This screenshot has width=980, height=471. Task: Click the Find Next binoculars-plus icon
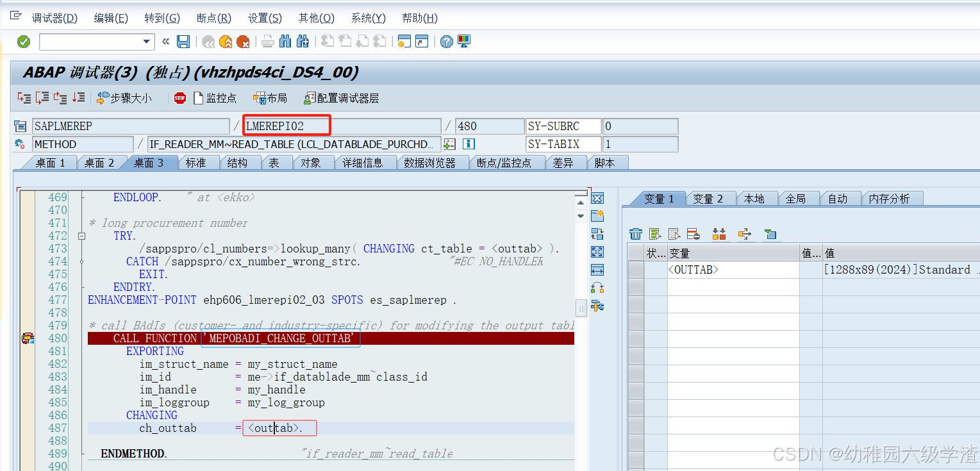[303, 42]
